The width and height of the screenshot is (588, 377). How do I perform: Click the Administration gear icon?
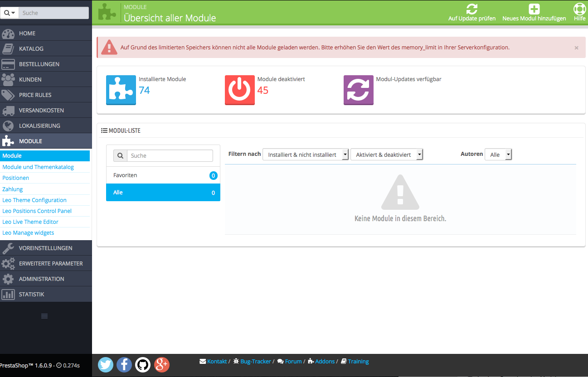8,279
